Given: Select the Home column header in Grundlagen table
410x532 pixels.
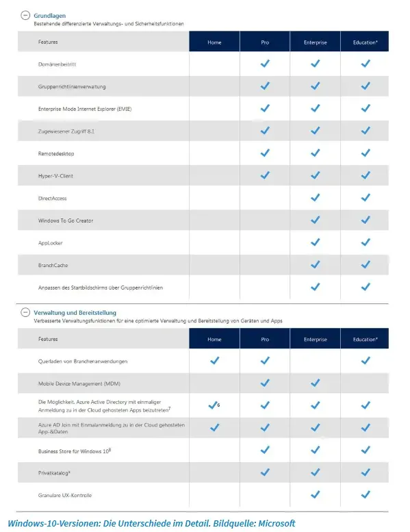Looking at the screenshot, I should (x=214, y=41).
